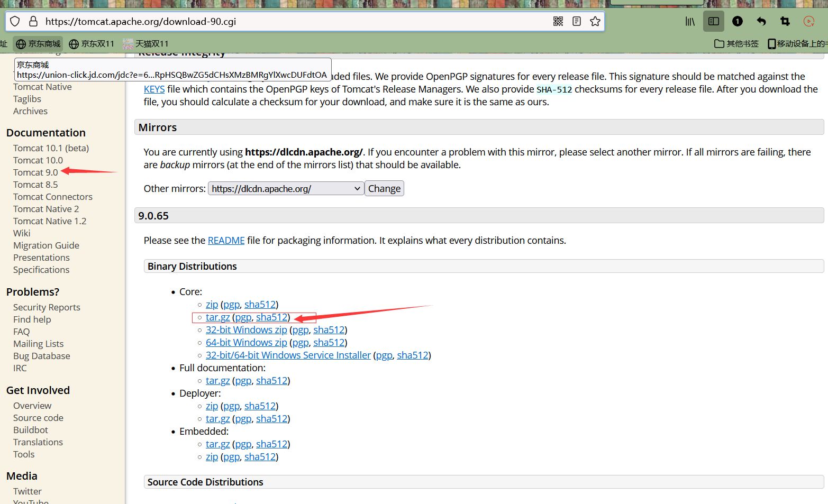This screenshot has height=504, width=828.
Task: Open the IRC sidebar link
Action: pyautogui.click(x=20, y=369)
